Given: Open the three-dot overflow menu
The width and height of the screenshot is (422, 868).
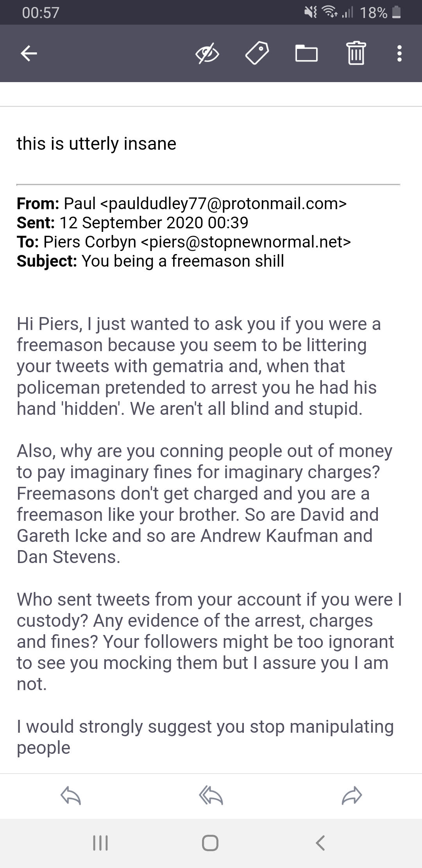Looking at the screenshot, I should 399,53.
